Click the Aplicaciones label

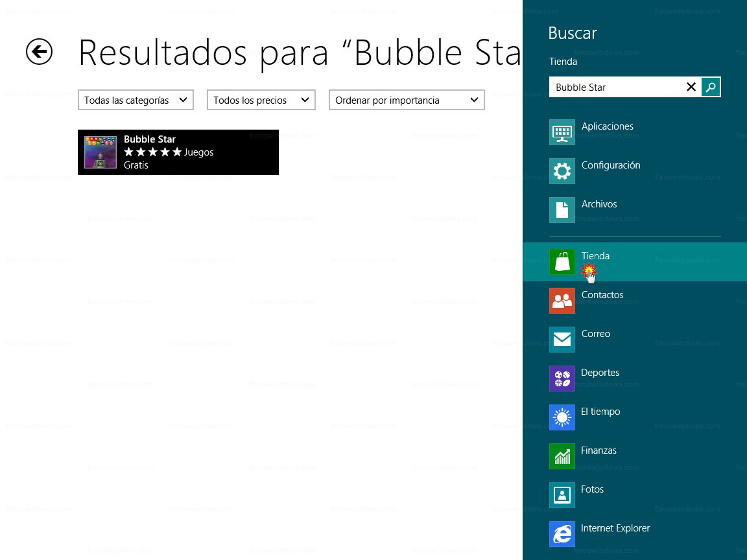(x=608, y=126)
